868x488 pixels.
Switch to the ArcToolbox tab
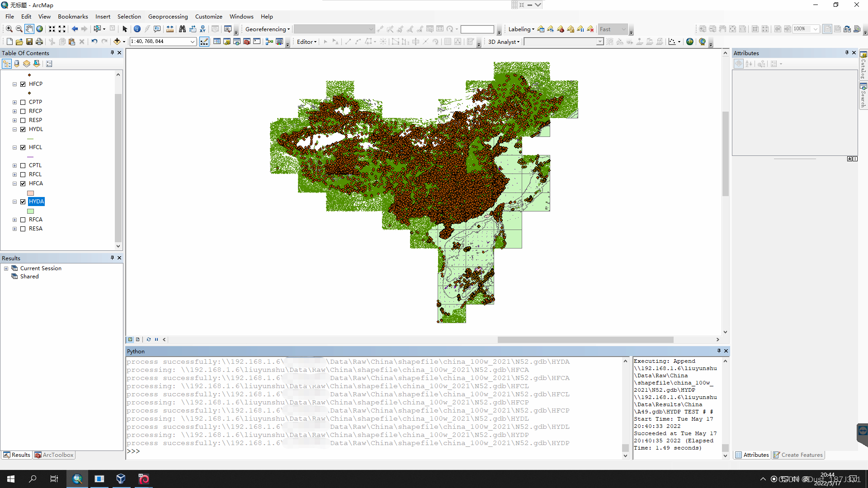click(x=54, y=455)
